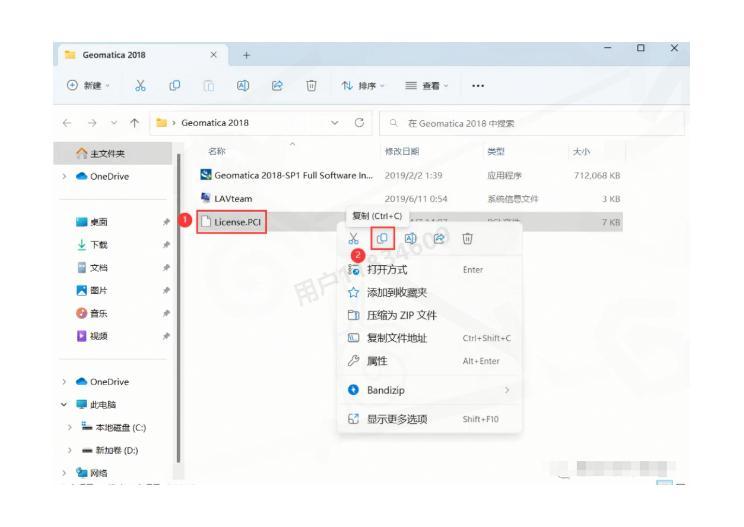The width and height of the screenshot is (744, 527).
Task: Open the three-dot See more menu
Action: click(478, 86)
